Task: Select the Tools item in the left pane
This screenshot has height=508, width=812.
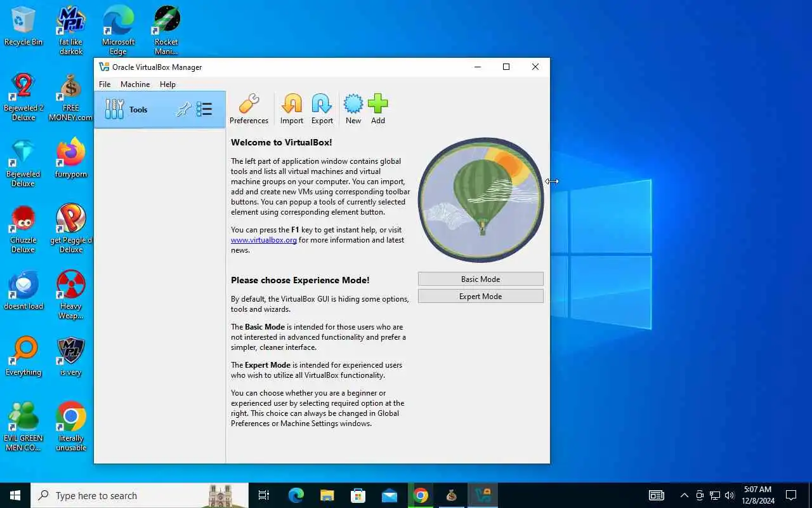Action: pyautogui.click(x=160, y=109)
